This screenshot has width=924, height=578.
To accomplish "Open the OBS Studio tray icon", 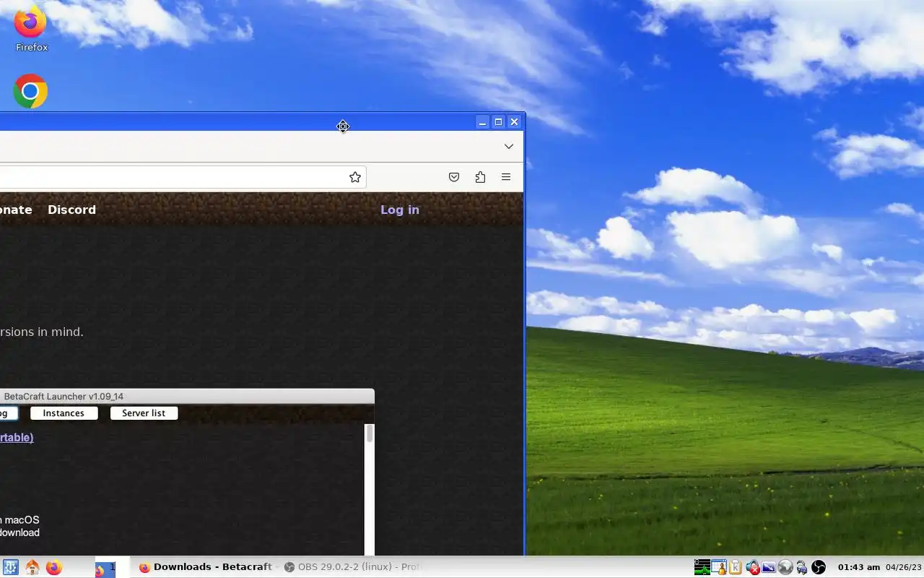I will (x=819, y=567).
